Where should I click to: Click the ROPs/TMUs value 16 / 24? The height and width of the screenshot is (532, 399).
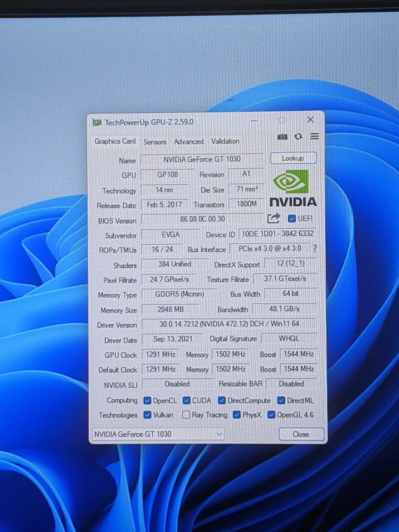[162, 249]
